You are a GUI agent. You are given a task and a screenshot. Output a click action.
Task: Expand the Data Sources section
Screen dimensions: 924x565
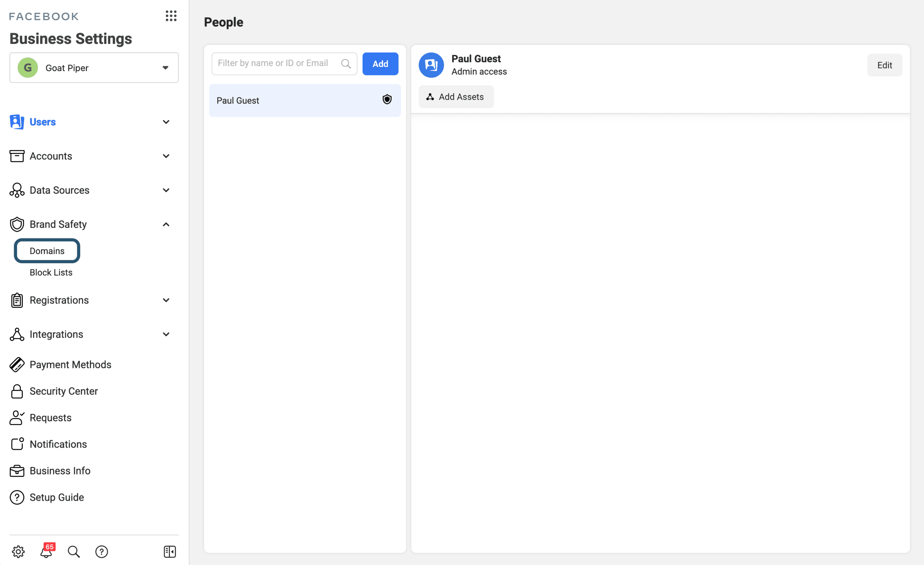click(166, 190)
